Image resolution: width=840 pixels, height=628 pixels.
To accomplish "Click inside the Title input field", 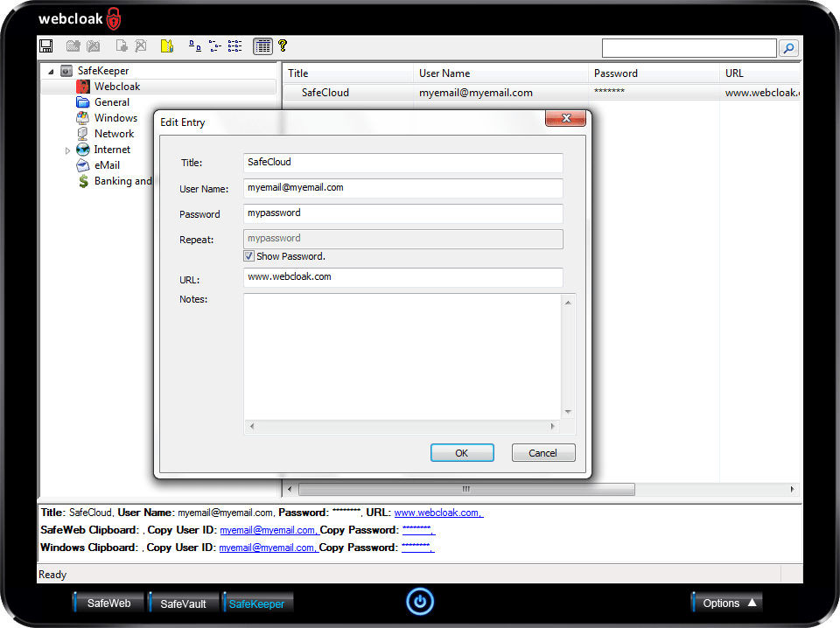I will click(402, 163).
